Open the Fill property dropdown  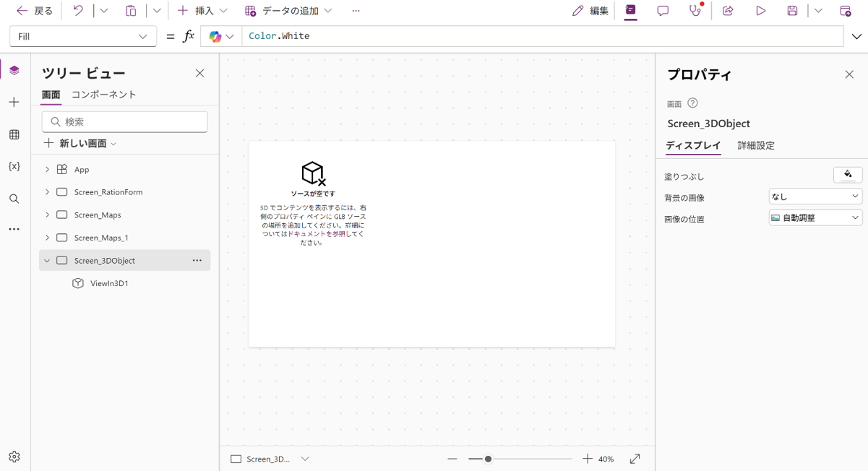pyautogui.click(x=142, y=36)
